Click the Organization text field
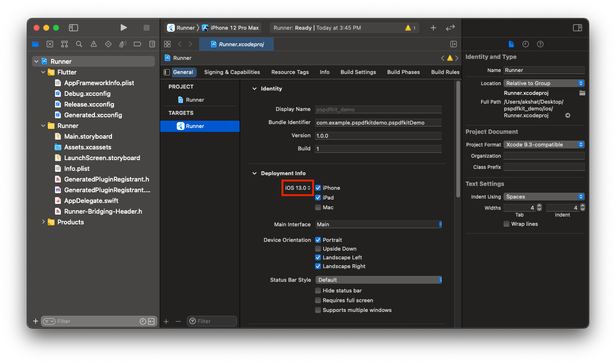 (544, 156)
